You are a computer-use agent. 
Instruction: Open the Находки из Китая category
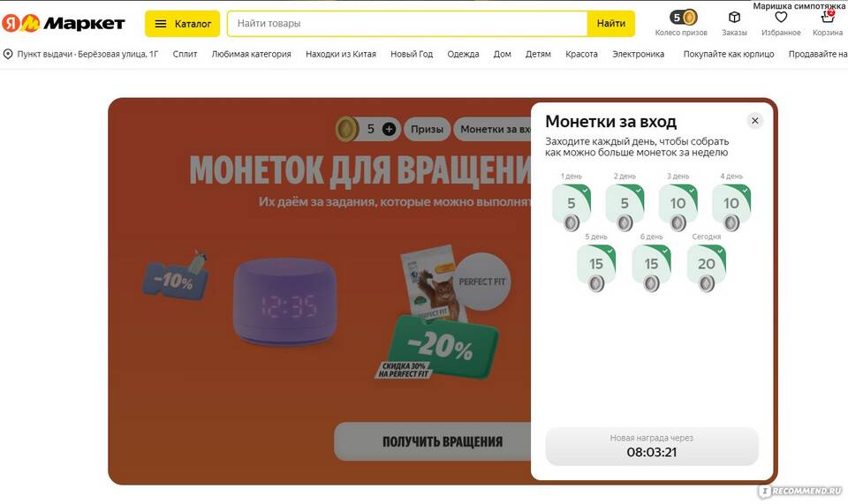click(341, 54)
